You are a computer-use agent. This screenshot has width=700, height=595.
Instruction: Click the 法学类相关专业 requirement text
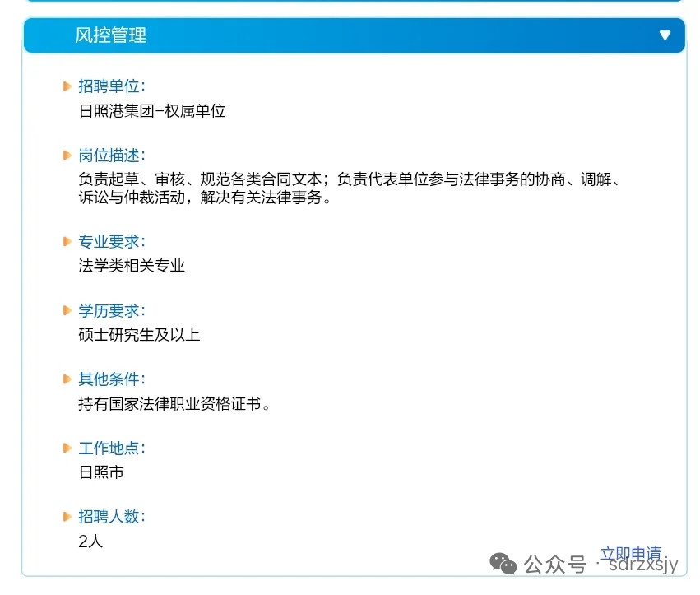tap(132, 266)
